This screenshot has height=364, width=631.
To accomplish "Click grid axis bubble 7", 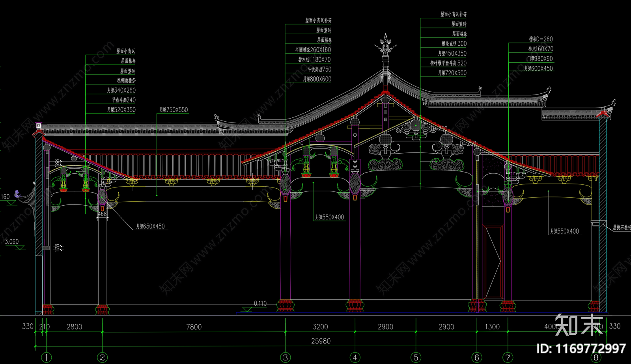I will tap(508, 357).
